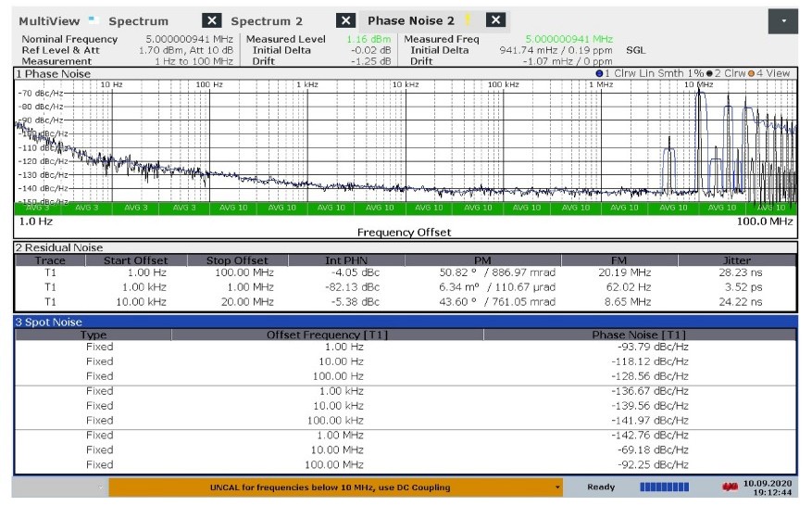Click the date and time display

pyautogui.click(x=770, y=487)
